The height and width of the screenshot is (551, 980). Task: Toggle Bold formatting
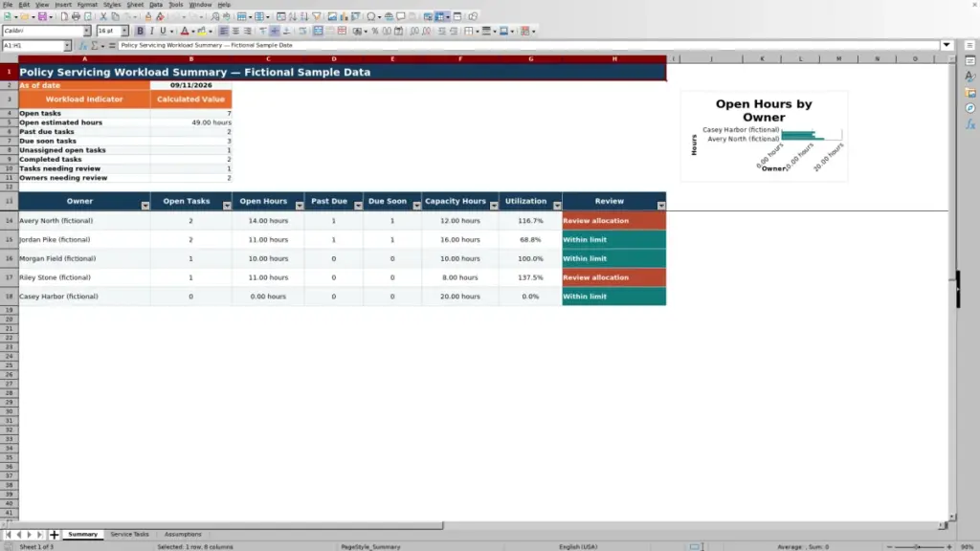click(x=140, y=32)
